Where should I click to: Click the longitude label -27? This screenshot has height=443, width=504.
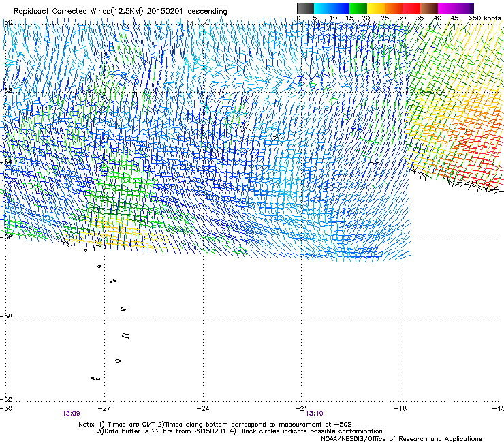pyautogui.click(x=104, y=408)
